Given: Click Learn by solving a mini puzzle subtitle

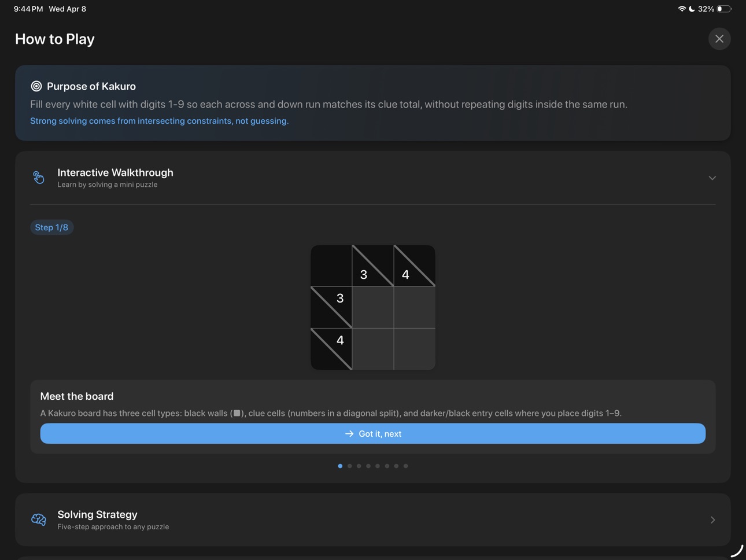Looking at the screenshot, I should (x=108, y=185).
